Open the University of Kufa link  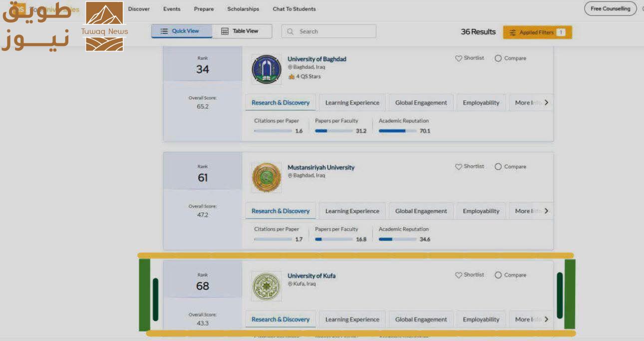click(312, 276)
